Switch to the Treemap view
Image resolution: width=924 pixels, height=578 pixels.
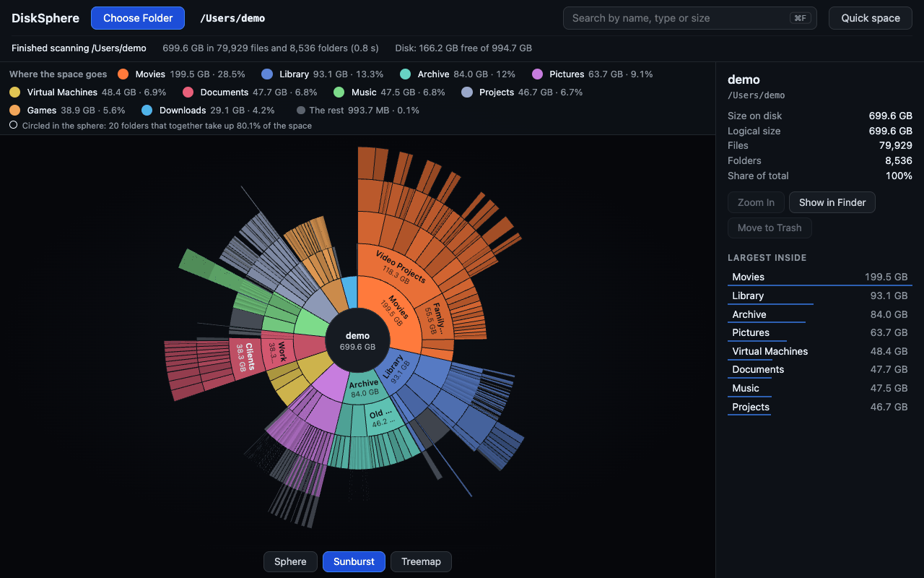pos(421,561)
